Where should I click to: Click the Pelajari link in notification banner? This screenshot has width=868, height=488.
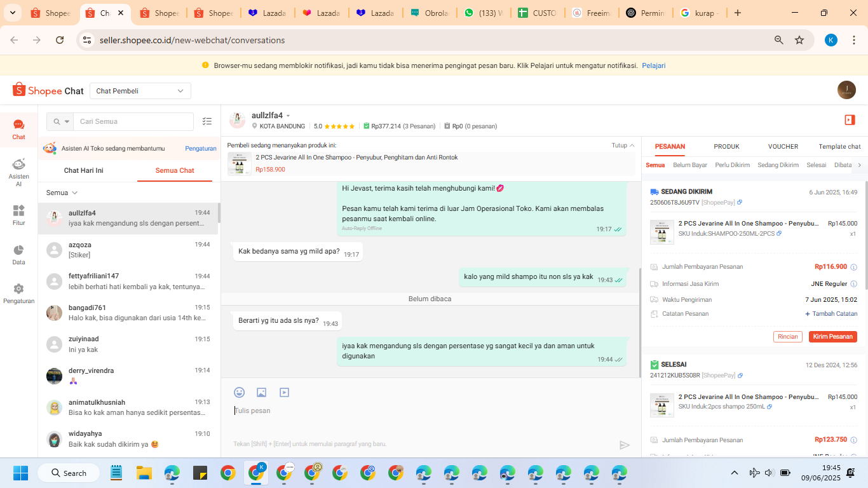coord(654,65)
